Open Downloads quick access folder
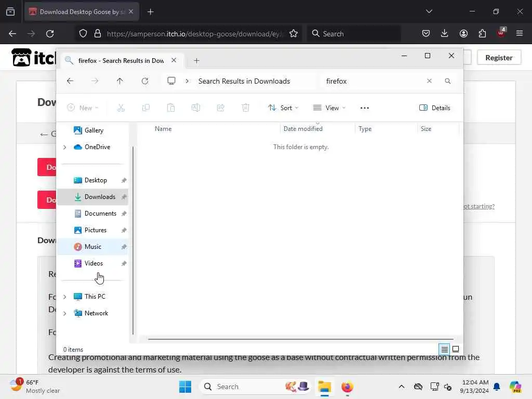Screen dimensions: 532x399 click(x=92, y=197)
